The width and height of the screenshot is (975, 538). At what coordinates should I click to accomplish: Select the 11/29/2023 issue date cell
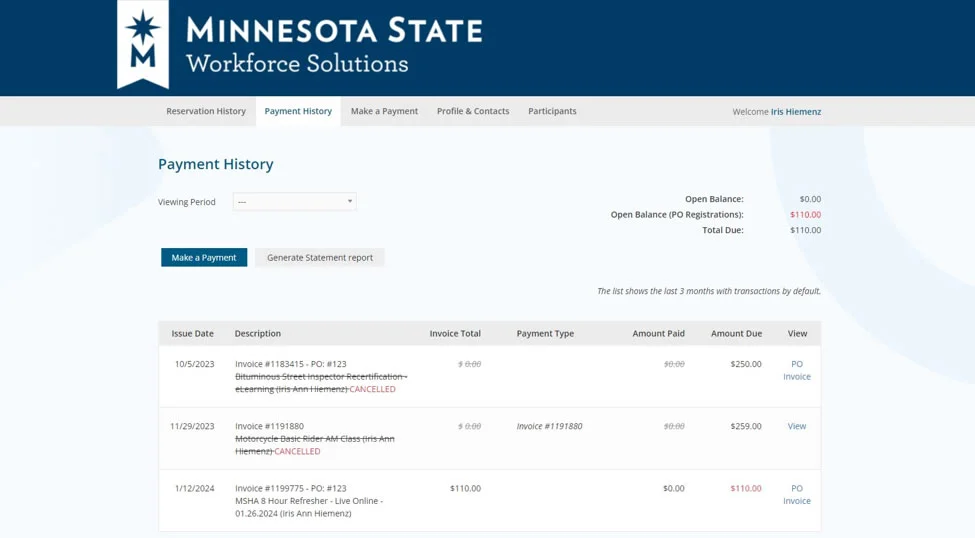point(192,426)
